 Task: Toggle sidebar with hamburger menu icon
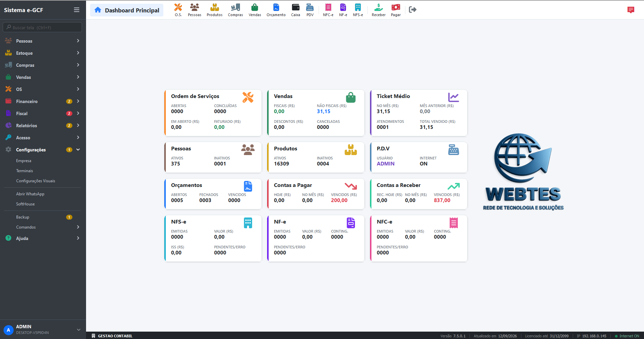pos(77,10)
